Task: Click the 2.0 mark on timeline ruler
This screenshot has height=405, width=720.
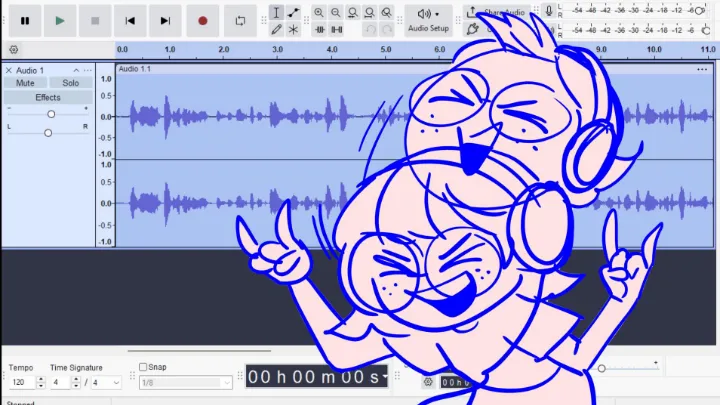Action: 224,50
